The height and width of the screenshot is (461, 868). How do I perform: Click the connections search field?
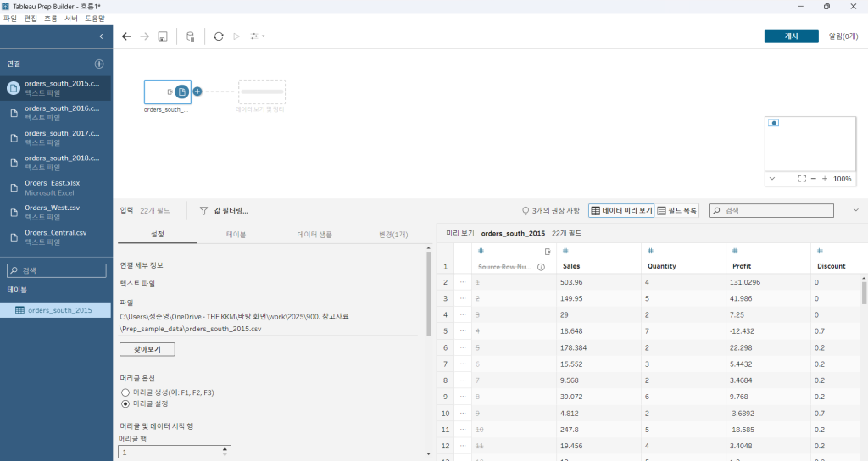click(57, 270)
